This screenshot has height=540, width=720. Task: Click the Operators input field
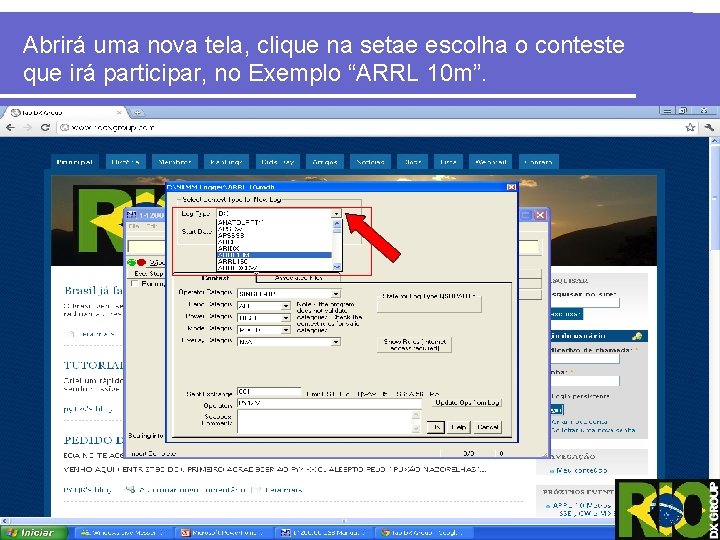click(x=329, y=403)
